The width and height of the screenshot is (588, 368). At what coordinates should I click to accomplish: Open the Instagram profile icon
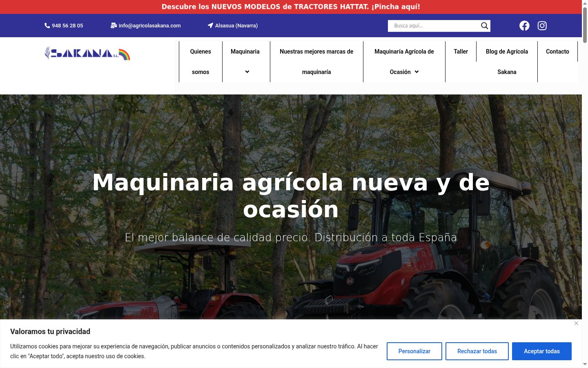click(x=542, y=26)
